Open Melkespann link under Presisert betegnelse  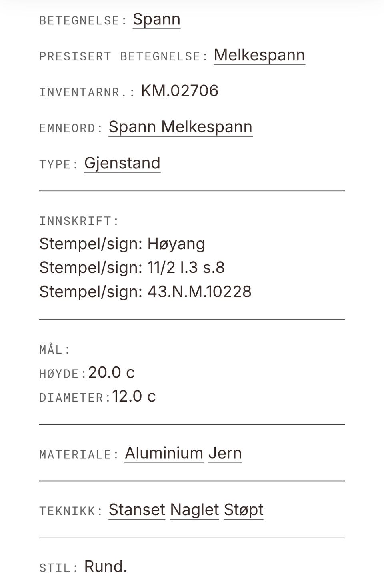pos(259,55)
